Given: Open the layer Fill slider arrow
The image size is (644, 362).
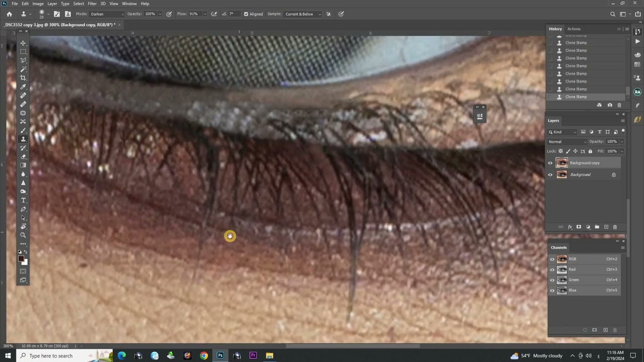Looking at the screenshot, I should (622, 151).
